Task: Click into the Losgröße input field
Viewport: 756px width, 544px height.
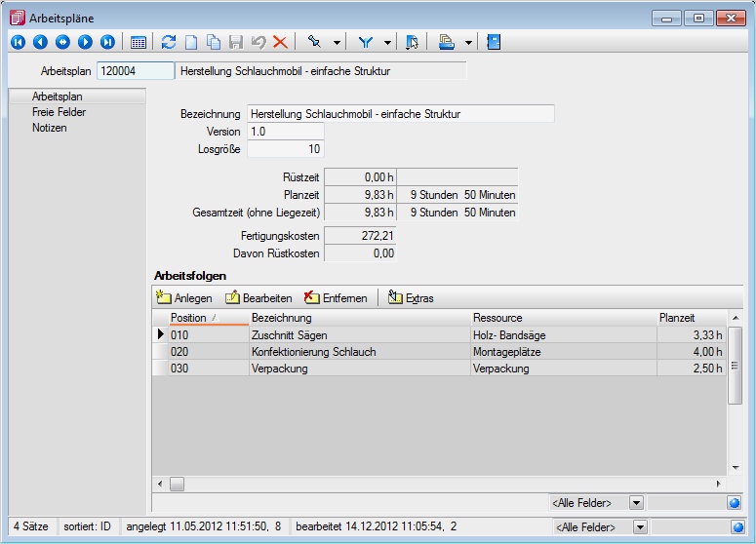Action: pos(284,149)
